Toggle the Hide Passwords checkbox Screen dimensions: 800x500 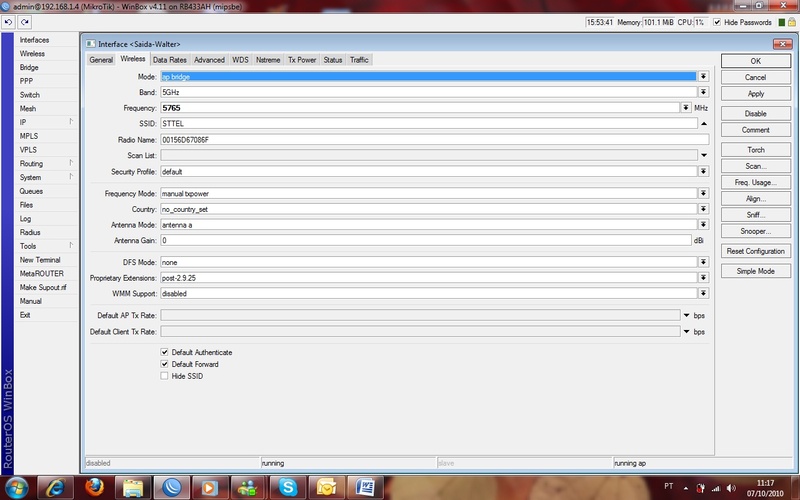(x=717, y=22)
